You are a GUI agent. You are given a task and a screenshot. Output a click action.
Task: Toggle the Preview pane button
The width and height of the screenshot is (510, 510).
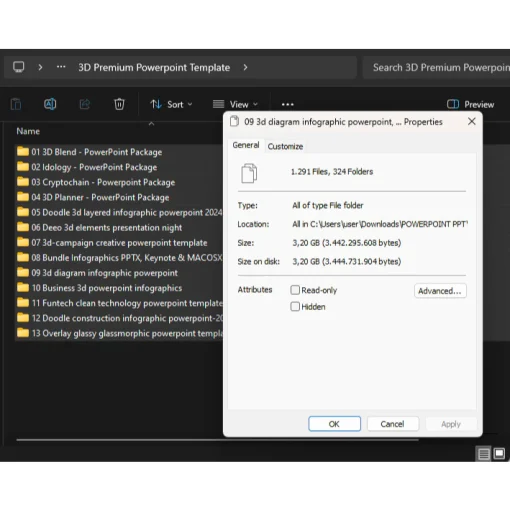470,104
